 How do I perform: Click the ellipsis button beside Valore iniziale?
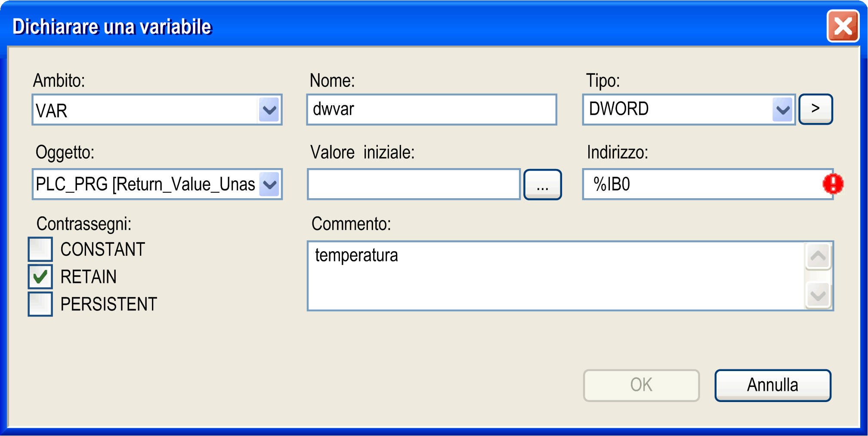coord(542,184)
